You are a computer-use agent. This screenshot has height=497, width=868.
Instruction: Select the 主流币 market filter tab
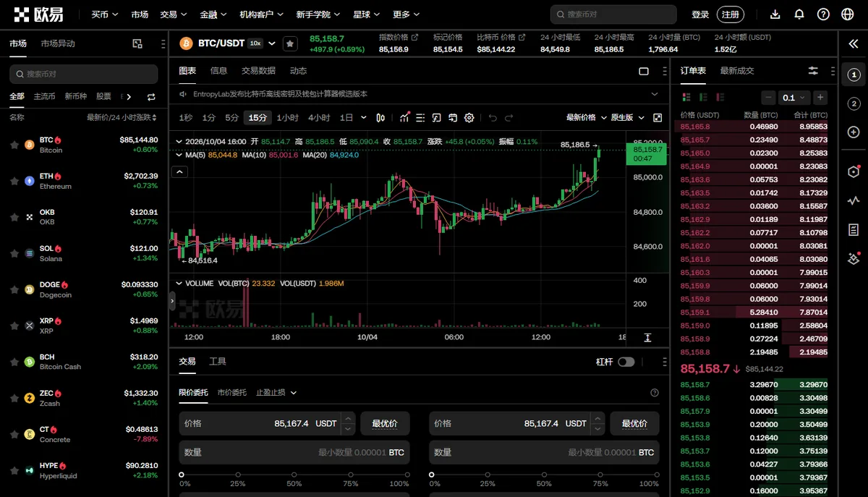coord(44,97)
